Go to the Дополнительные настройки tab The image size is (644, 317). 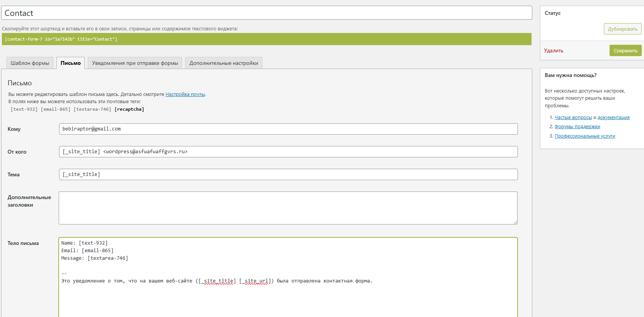224,63
